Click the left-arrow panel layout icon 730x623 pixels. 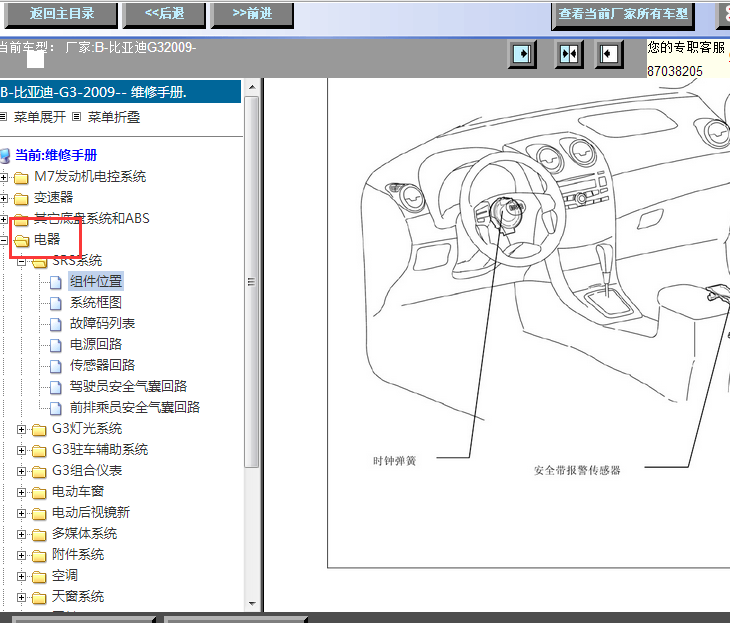click(608, 54)
